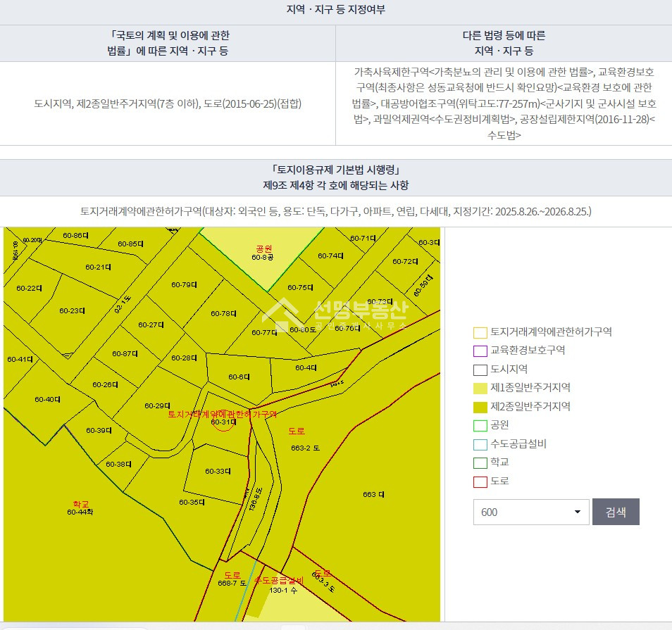Select parcel 60-21대 on the map
Viewport: 672px width, 630px height.
coord(98,267)
